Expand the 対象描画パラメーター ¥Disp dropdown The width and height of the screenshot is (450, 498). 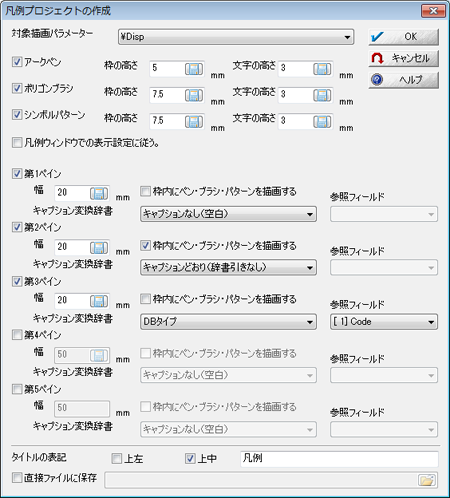tap(236, 37)
